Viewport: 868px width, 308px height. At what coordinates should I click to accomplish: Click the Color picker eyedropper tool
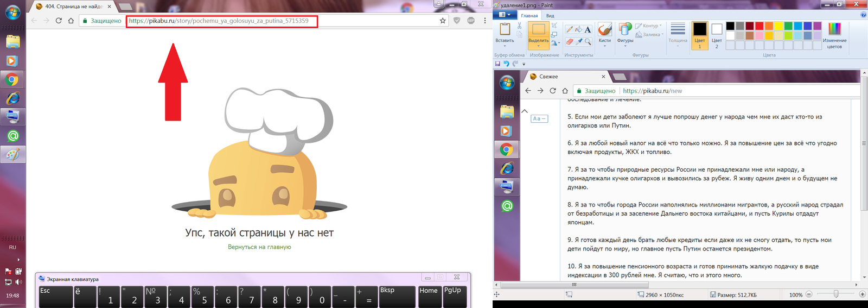579,41
